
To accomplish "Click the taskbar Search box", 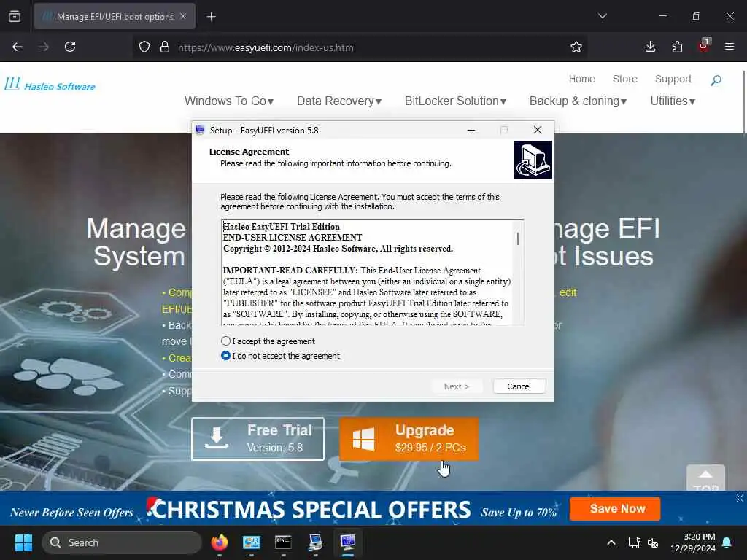I will pos(122,542).
